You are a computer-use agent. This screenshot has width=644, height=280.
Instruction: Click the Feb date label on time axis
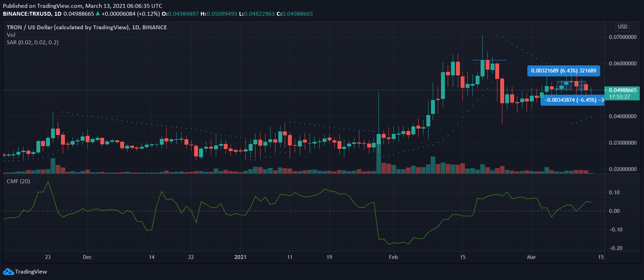tap(393, 257)
